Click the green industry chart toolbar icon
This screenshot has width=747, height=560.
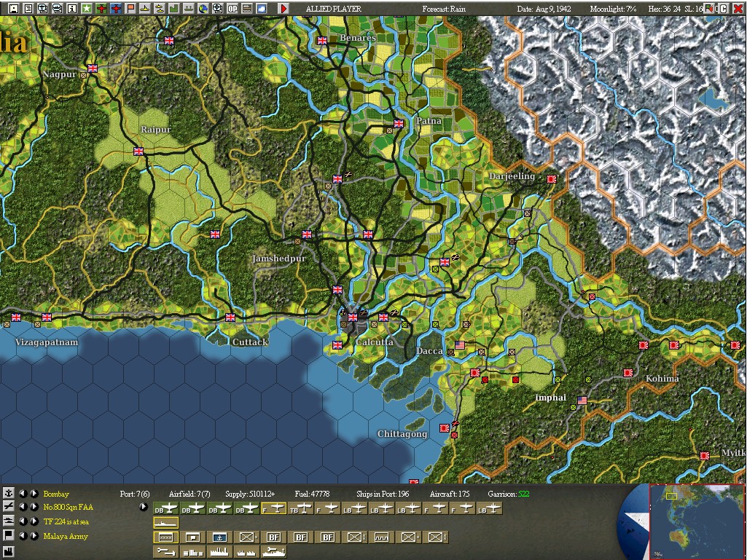(x=174, y=8)
